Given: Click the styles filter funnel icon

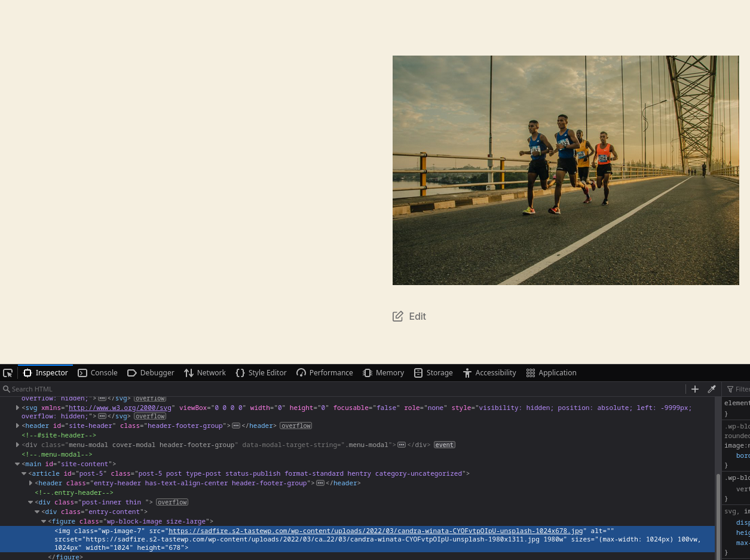Looking at the screenshot, I should (730, 389).
